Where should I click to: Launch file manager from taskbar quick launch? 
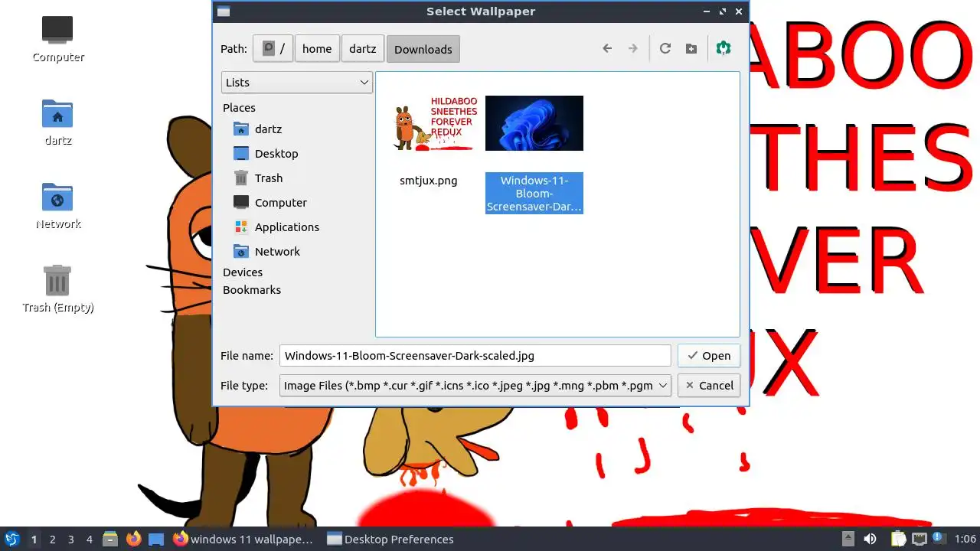pos(110,540)
